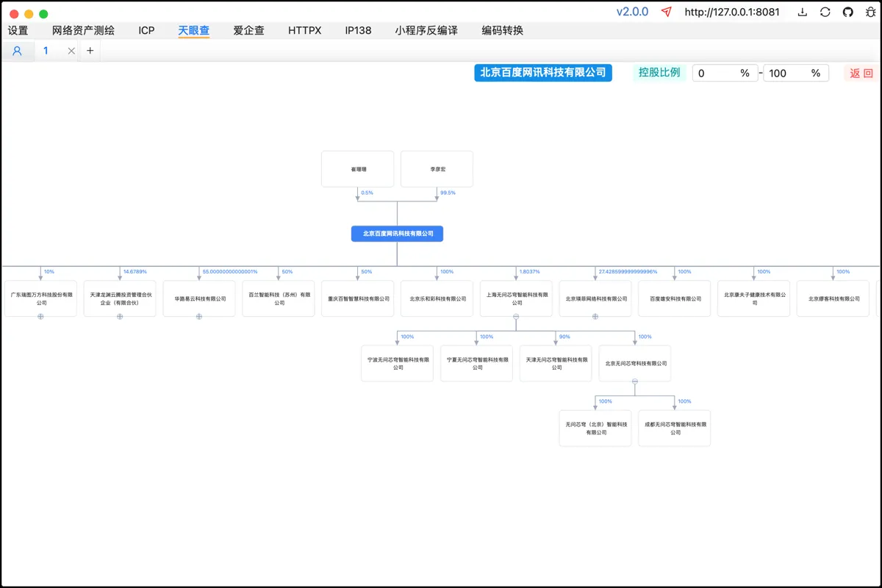Click the 宁波无问芯穹智能科技有限公司 card
This screenshot has height=588, width=882.
(398, 363)
